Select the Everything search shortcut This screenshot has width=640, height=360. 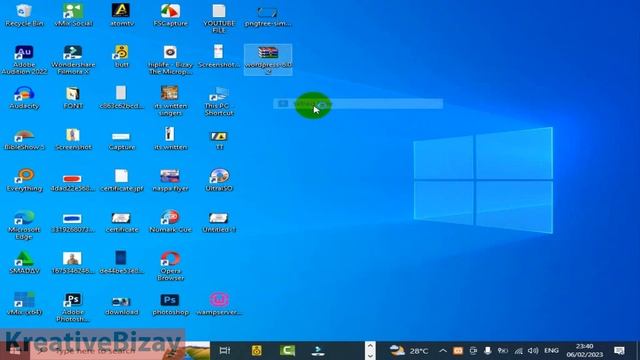24,180
